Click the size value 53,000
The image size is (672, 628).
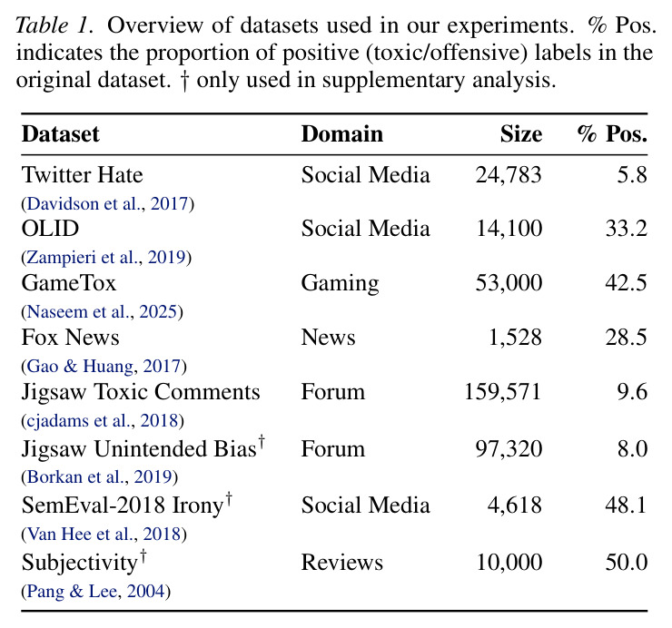click(x=509, y=283)
